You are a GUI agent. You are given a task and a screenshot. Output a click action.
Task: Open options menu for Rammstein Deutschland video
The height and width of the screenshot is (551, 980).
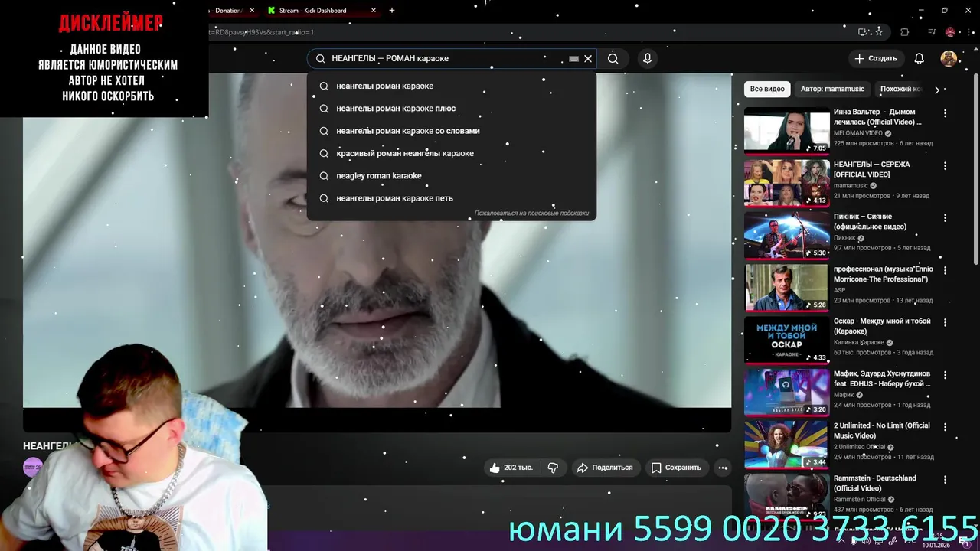pos(945,479)
